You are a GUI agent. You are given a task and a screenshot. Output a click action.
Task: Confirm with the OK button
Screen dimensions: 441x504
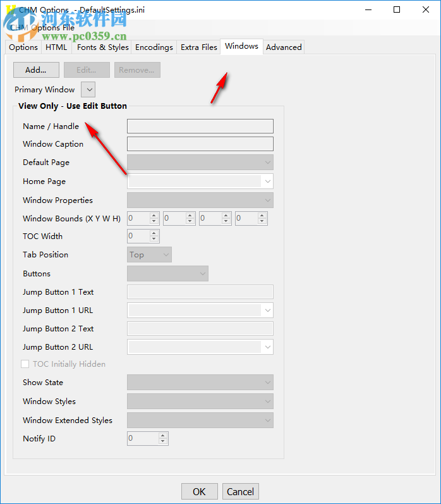click(200, 491)
